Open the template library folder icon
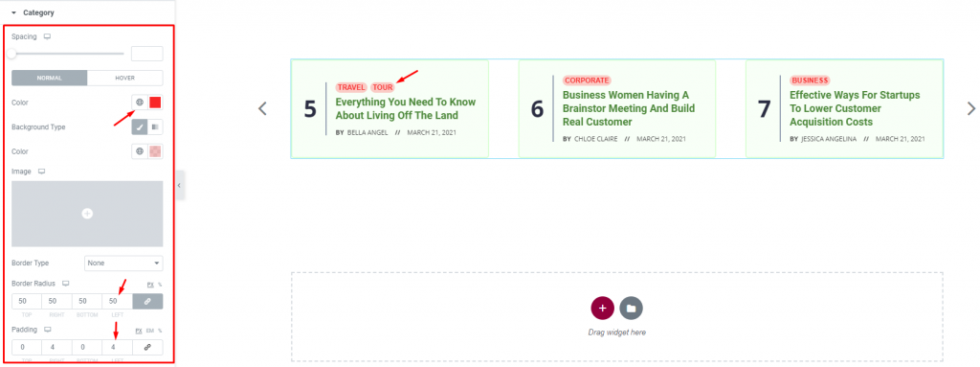Screen dimensions: 980x367 [x=632, y=309]
